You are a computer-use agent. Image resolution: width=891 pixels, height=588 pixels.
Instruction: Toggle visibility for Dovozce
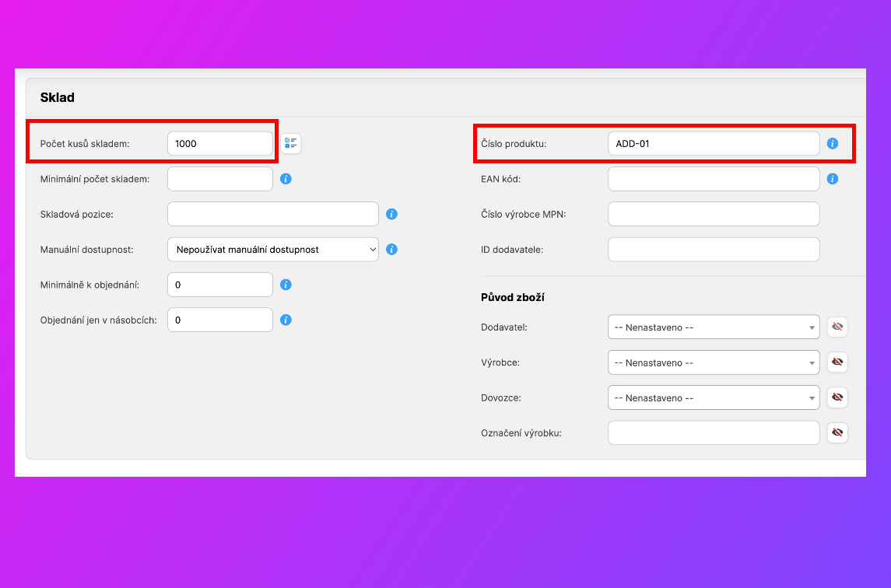click(837, 397)
